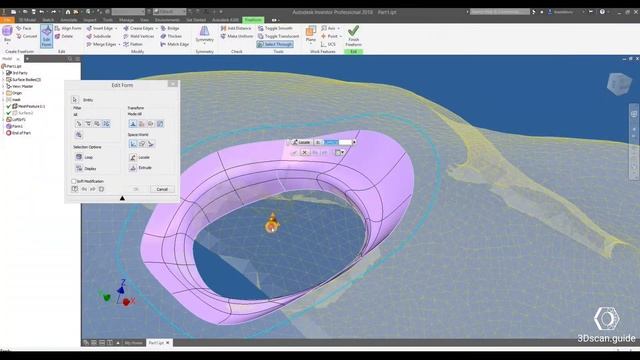Viewport: 640px width, 360px height.
Task: Click the Subdivide tool
Action: tap(98, 36)
